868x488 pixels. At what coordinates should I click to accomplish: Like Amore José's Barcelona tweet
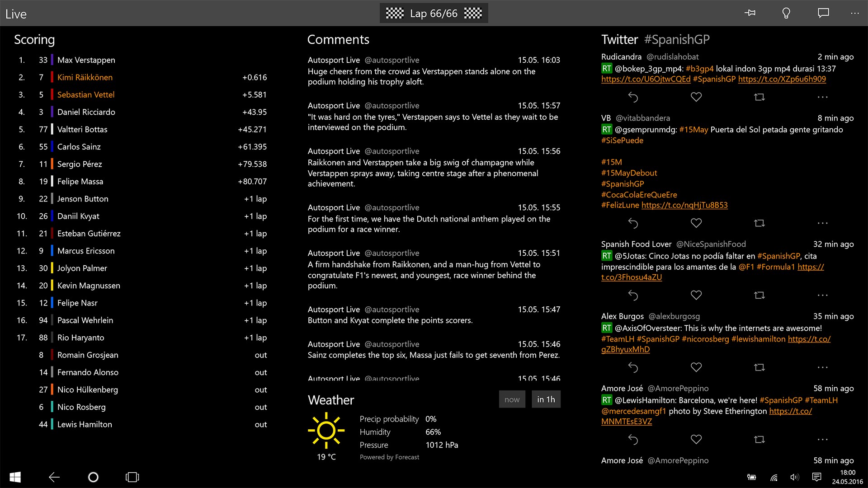coord(696,439)
